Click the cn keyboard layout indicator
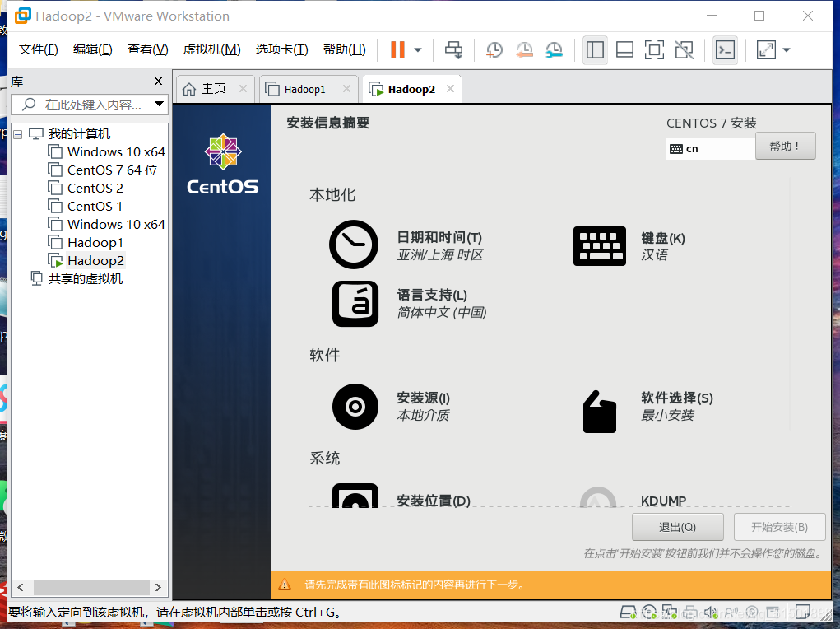840x629 pixels. (710, 148)
